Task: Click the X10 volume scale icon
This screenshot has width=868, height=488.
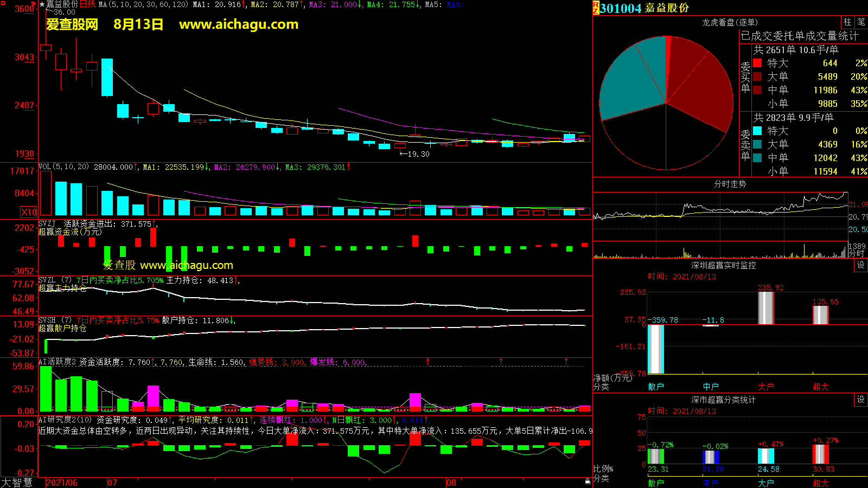Action: coord(29,212)
